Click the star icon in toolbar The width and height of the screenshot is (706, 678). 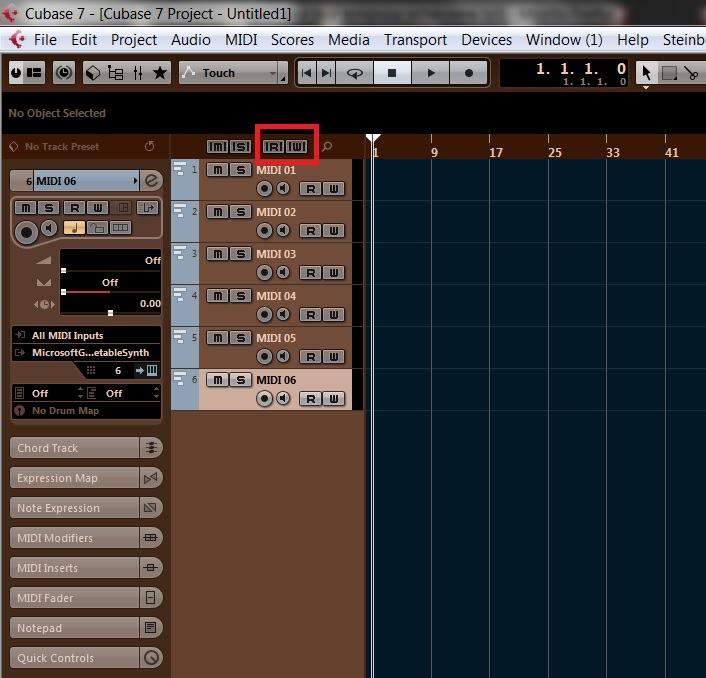pyautogui.click(x=159, y=72)
